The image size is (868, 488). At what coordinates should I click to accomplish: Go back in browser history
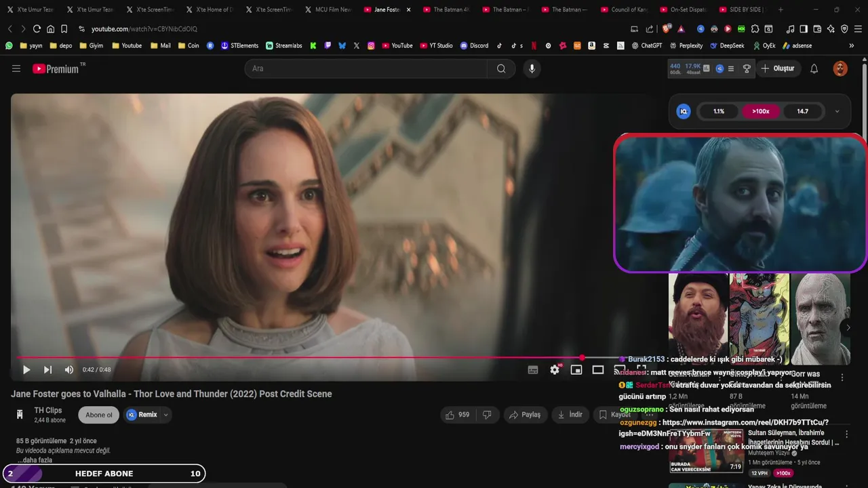click(9, 29)
